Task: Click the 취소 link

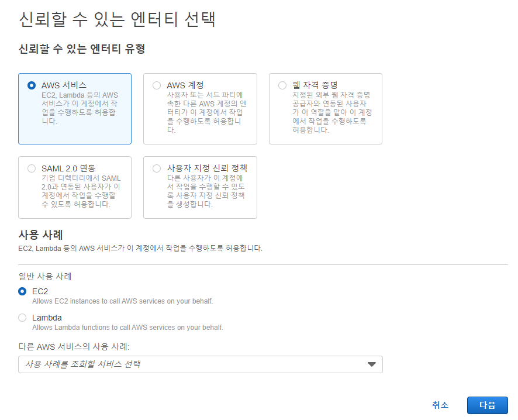Action: coord(440,405)
